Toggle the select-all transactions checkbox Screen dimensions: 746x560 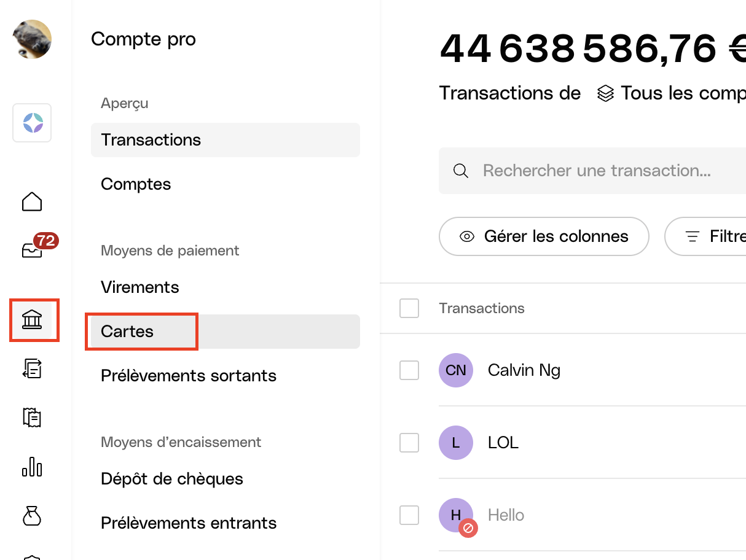tap(409, 308)
